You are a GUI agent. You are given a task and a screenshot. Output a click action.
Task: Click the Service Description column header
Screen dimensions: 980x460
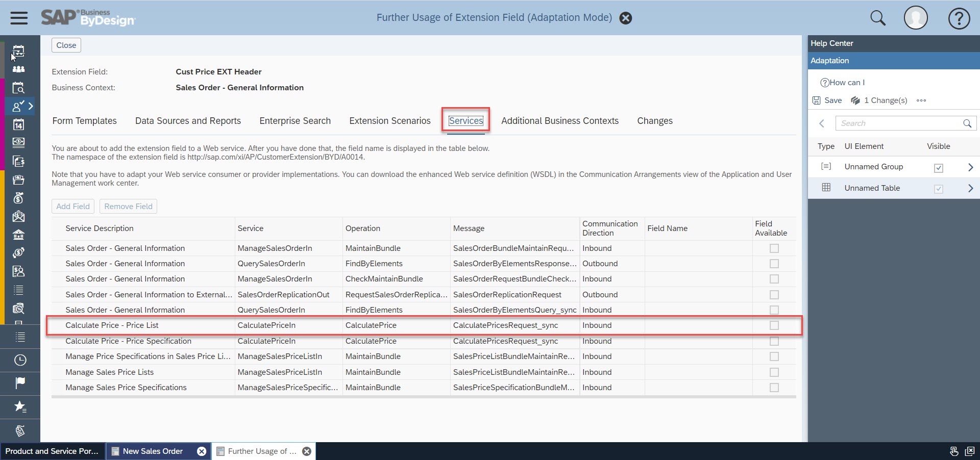point(100,228)
